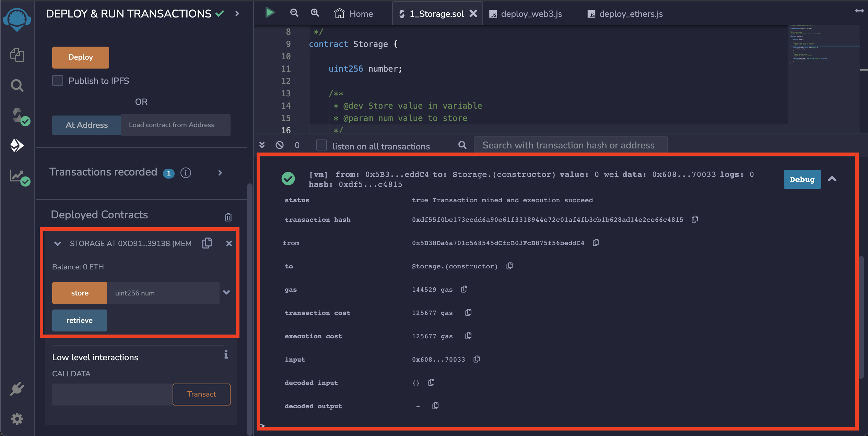Click the store function button
Image resolution: width=868 pixels, height=436 pixels.
point(80,293)
